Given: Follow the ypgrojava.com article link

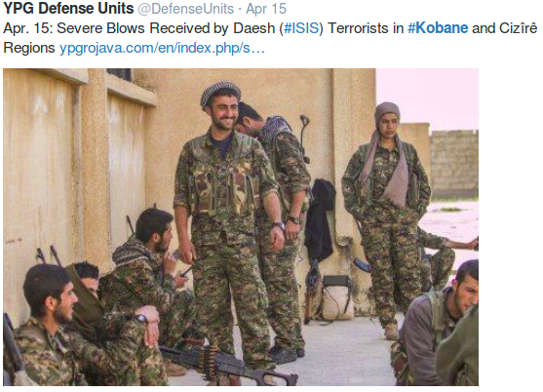Looking at the screenshot, I should click(162, 48).
